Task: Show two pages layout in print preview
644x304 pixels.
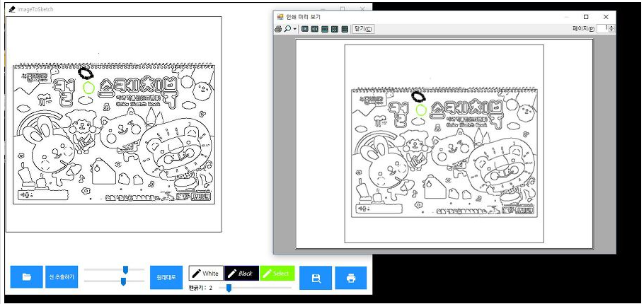Action: coord(315,29)
